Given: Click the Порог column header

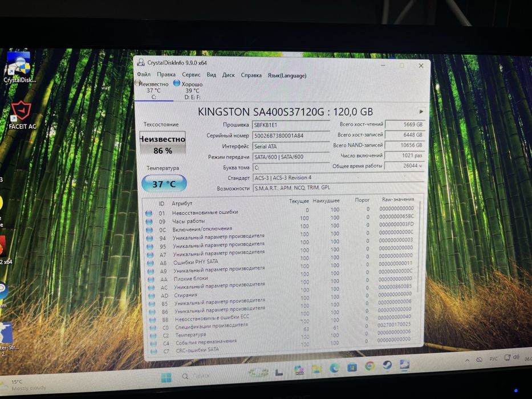Looking at the screenshot, I should (x=362, y=200).
